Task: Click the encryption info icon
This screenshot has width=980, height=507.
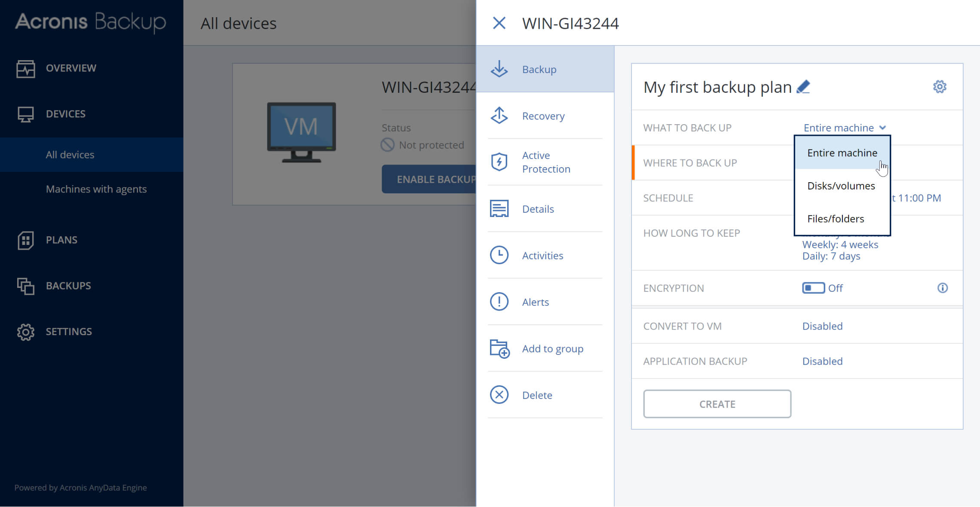Action: (x=943, y=288)
